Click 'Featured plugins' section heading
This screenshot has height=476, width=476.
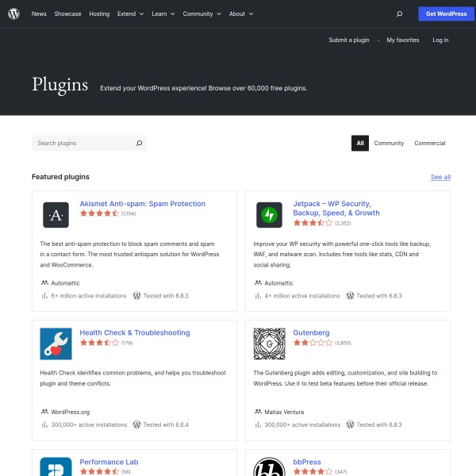tap(60, 177)
